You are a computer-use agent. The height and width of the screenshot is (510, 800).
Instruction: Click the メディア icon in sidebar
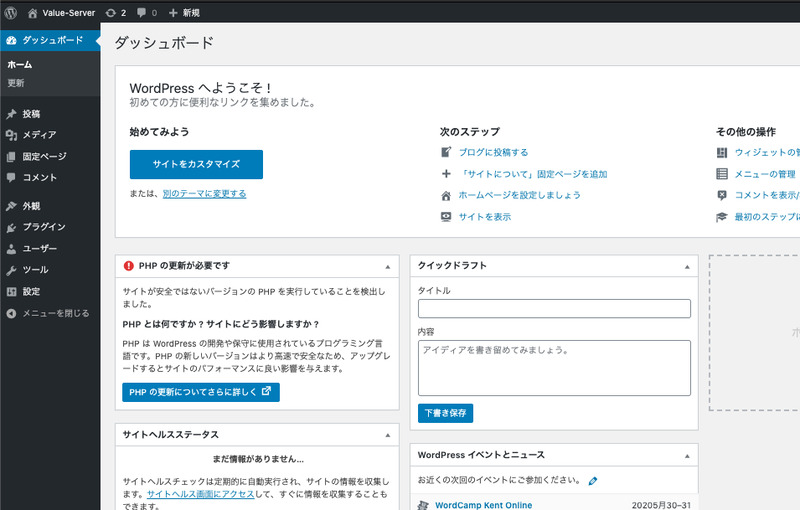pos(11,135)
